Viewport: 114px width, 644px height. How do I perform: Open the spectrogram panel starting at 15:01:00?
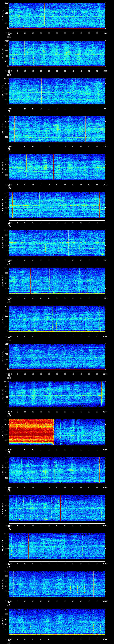click(x=57, y=16)
